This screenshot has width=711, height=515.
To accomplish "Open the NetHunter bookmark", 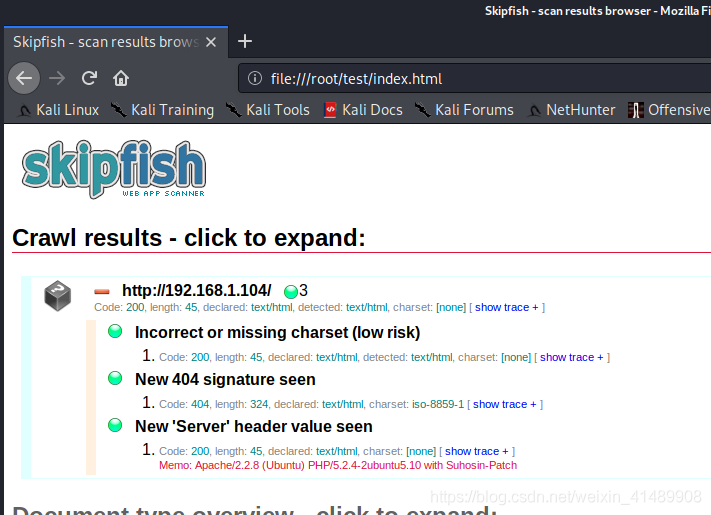I will pos(571,110).
